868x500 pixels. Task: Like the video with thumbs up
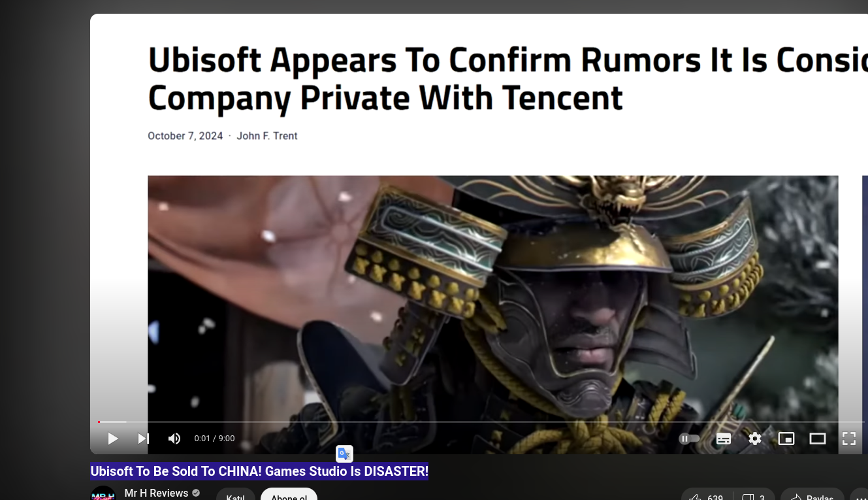(x=707, y=495)
